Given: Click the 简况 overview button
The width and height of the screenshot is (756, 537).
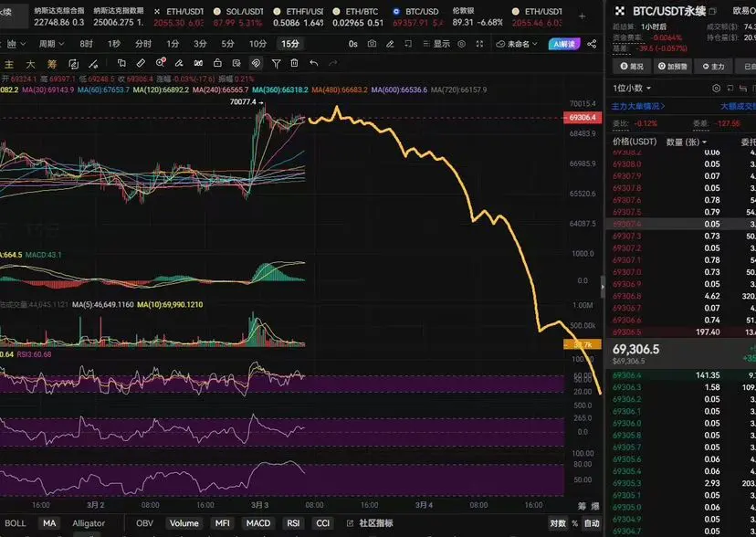Looking at the screenshot, I should tap(632, 67).
